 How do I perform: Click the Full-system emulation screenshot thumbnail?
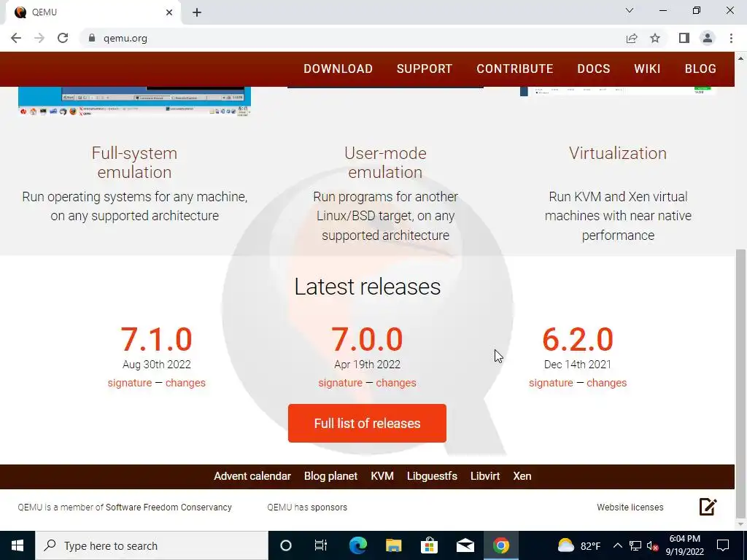134,101
